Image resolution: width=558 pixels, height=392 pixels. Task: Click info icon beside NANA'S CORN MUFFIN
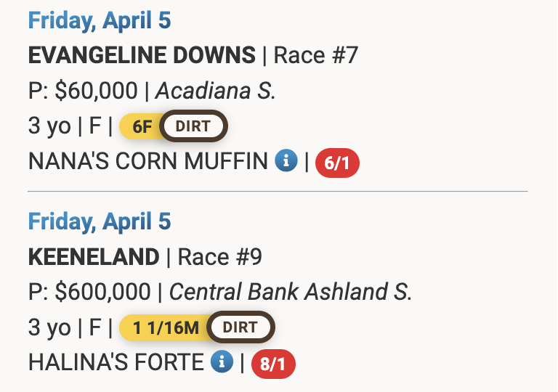[x=286, y=161]
